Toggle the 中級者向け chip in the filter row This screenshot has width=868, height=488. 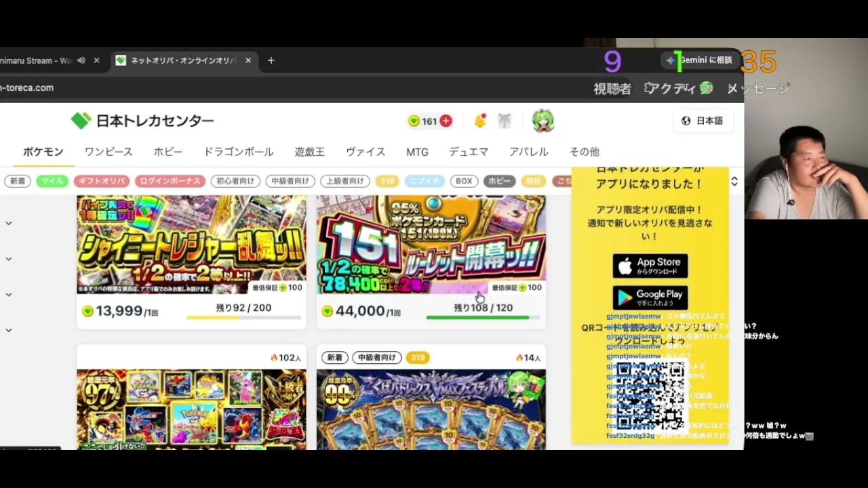[x=290, y=181]
